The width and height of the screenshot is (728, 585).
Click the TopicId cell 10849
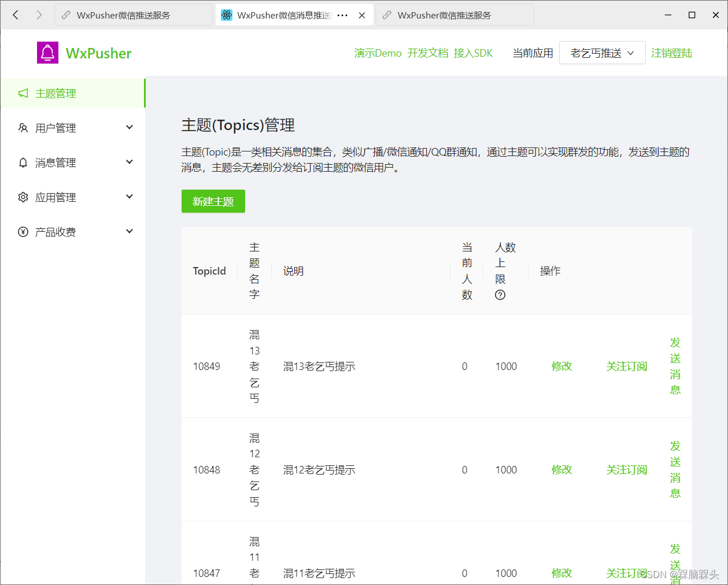206,366
